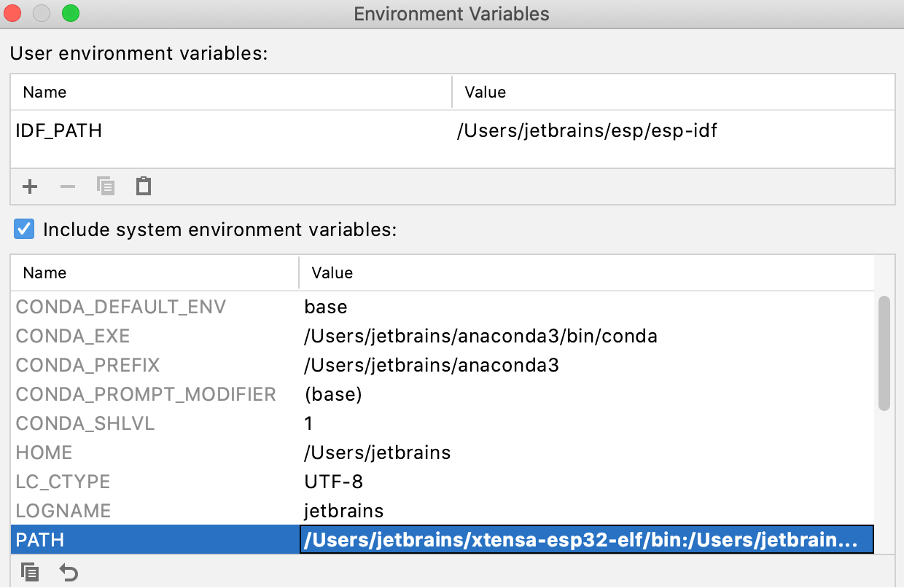Select the CONDA_PROMPT_MODIFIER variable row
Image resolution: width=904 pixels, height=588 pixels.
tap(442, 394)
